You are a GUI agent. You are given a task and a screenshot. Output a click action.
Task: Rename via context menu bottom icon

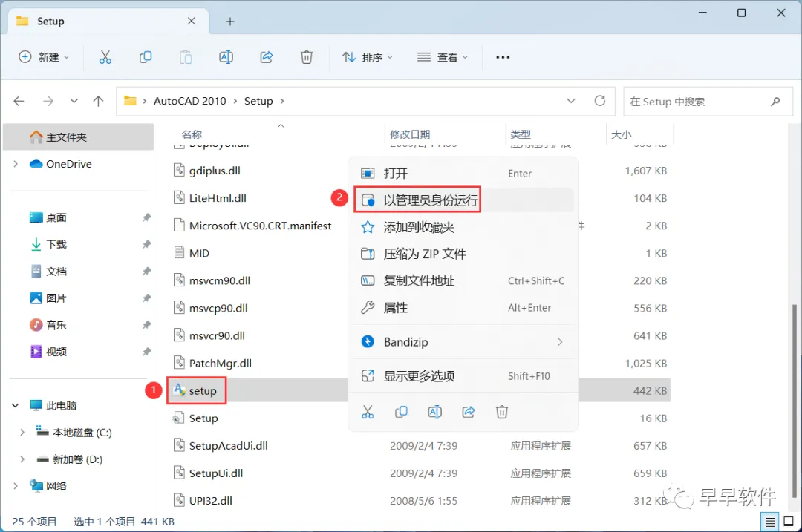[x=434, y=412]
